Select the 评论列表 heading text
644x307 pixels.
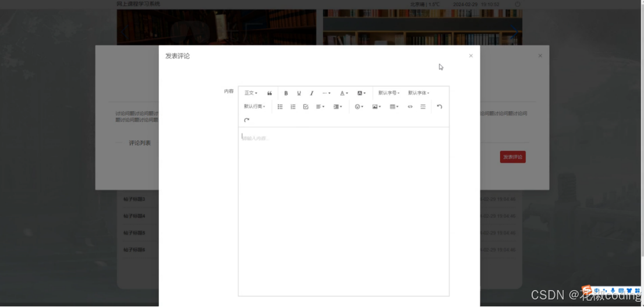[140, 143]
